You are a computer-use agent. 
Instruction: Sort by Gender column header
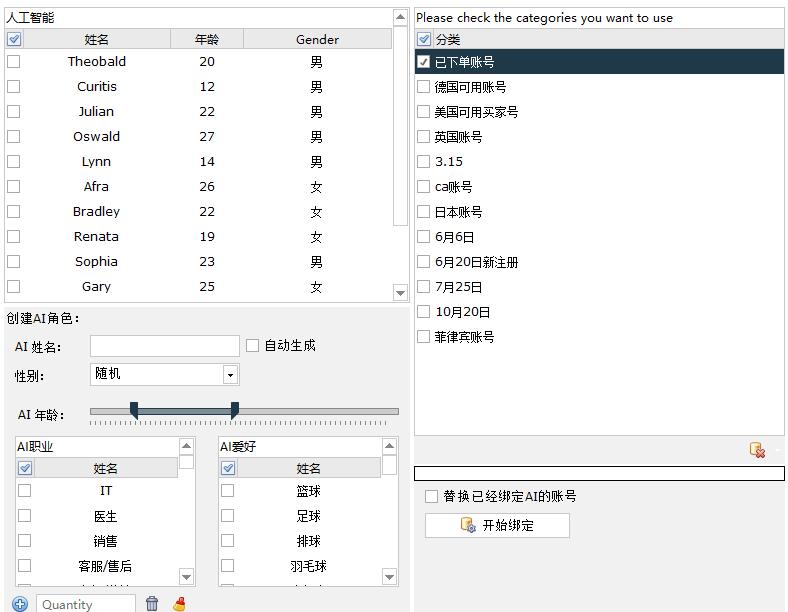point(317,39)
